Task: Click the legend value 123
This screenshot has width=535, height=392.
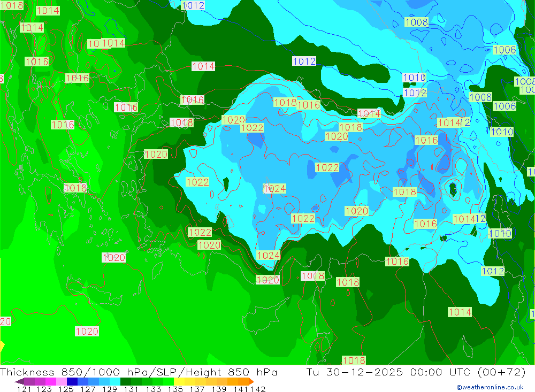Action: [x=44, y=389]
